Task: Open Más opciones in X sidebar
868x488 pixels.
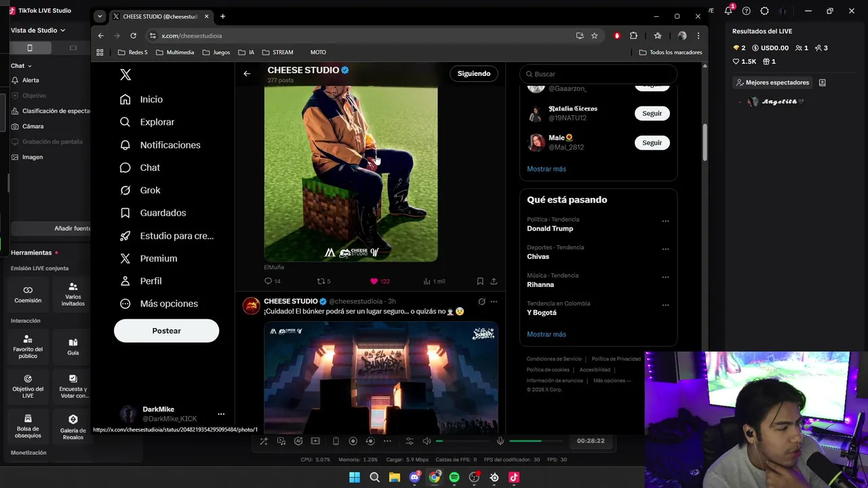Action: coord(159,304)
